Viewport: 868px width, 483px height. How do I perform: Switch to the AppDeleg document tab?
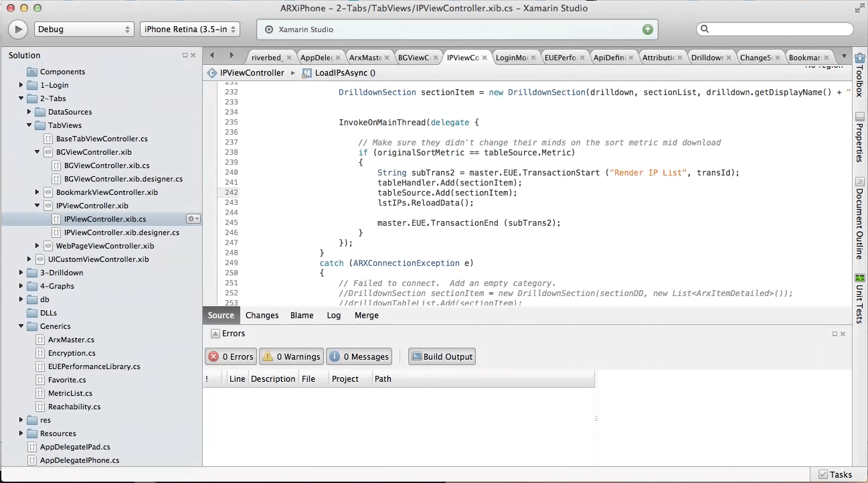pos(317,58)
